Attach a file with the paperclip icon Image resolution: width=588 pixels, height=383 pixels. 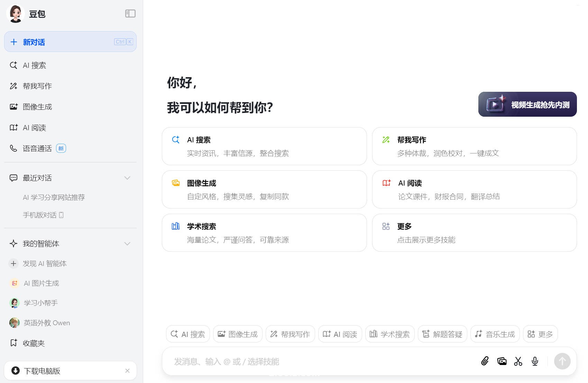pyautogui.click(x=485, y=361)
